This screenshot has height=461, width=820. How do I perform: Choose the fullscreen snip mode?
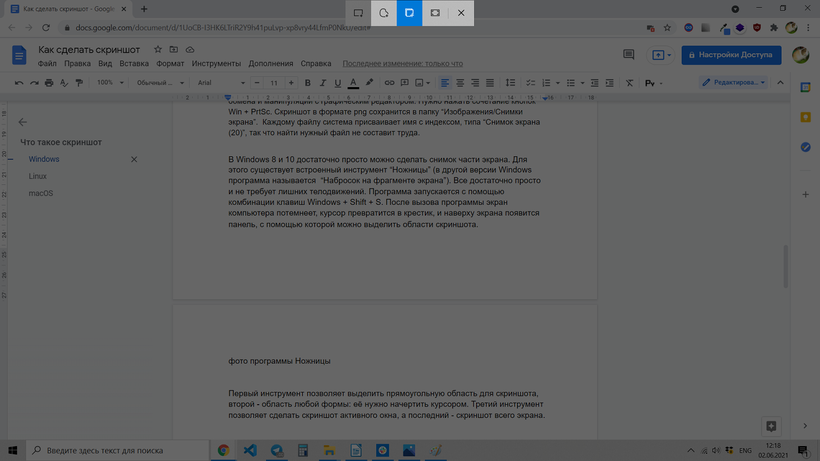(435, 13)
